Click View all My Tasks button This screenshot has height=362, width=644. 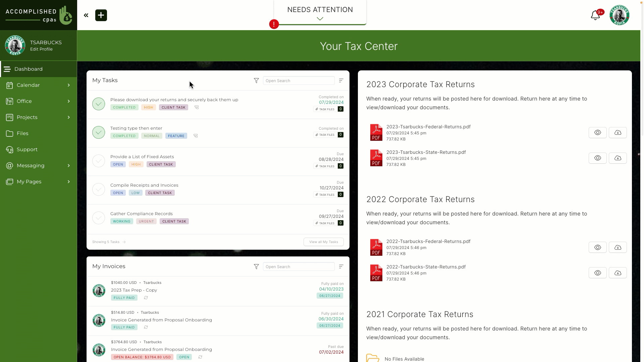point(324,242)
